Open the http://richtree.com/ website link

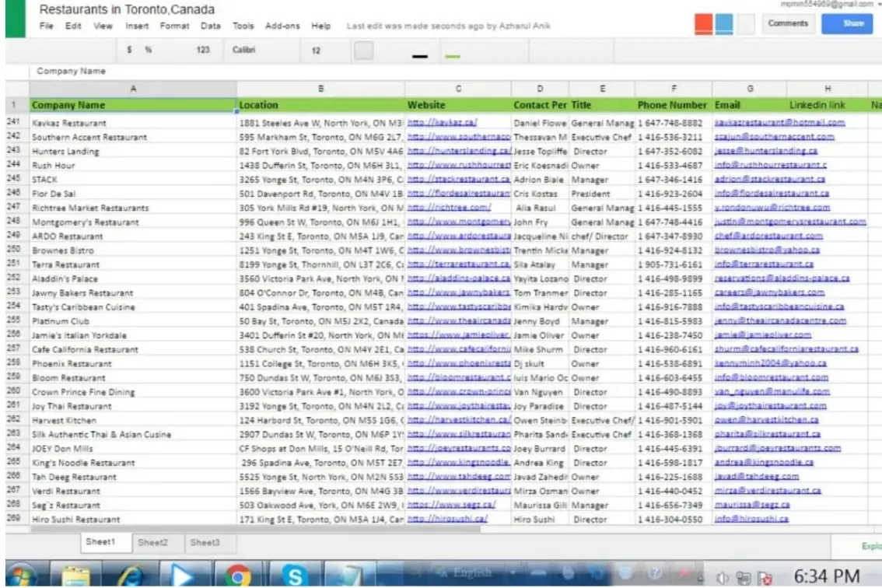pyautogui.click(x=450, y=207)
